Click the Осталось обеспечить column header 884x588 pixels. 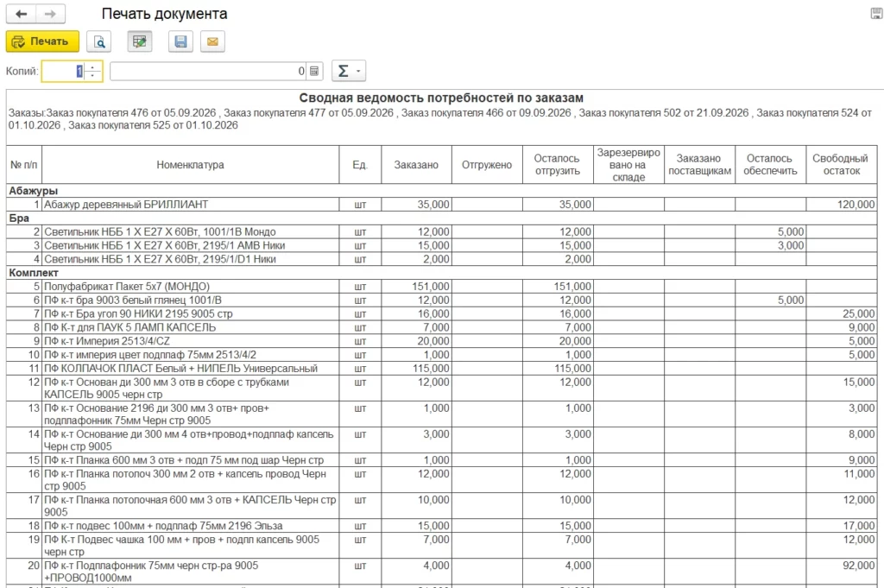point(771,165)
